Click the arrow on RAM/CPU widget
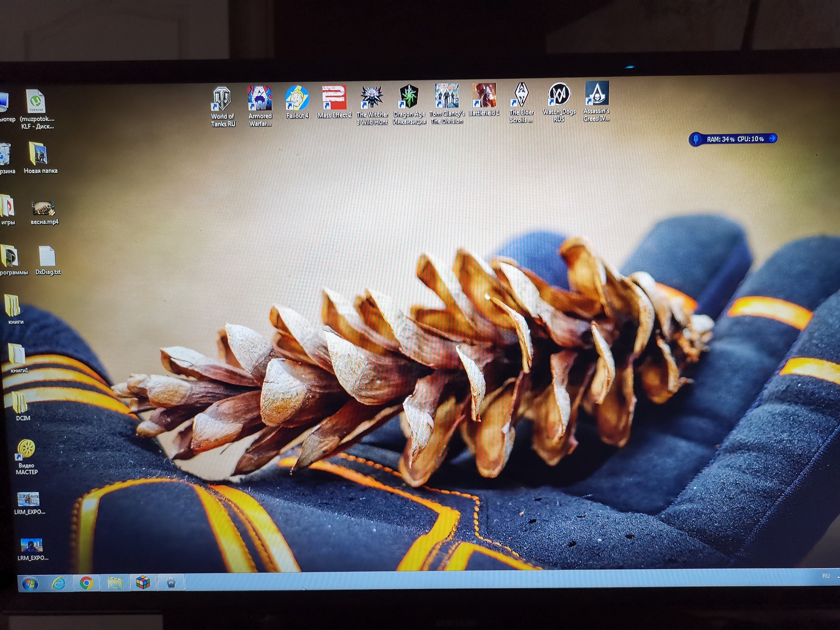Screen dimensions: 840x630 tap(772, 138)
